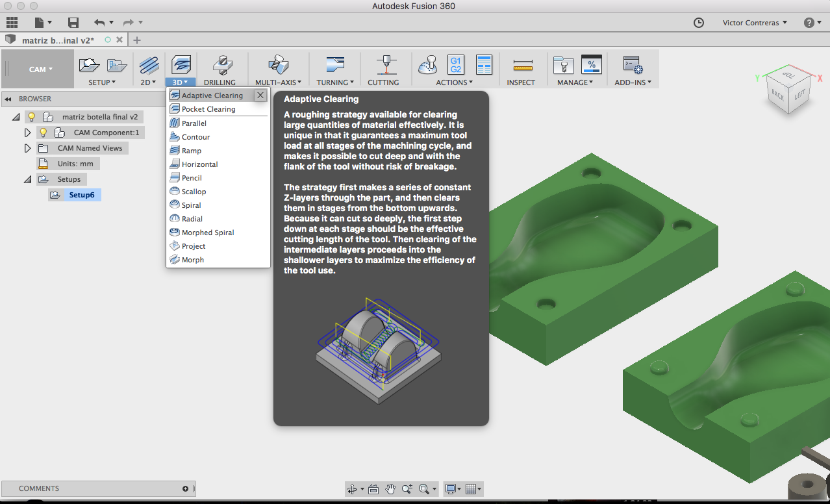The height and width of the screenshot is (504, 830).
Task: Open the job status clock icon
Action: point(699,23)
